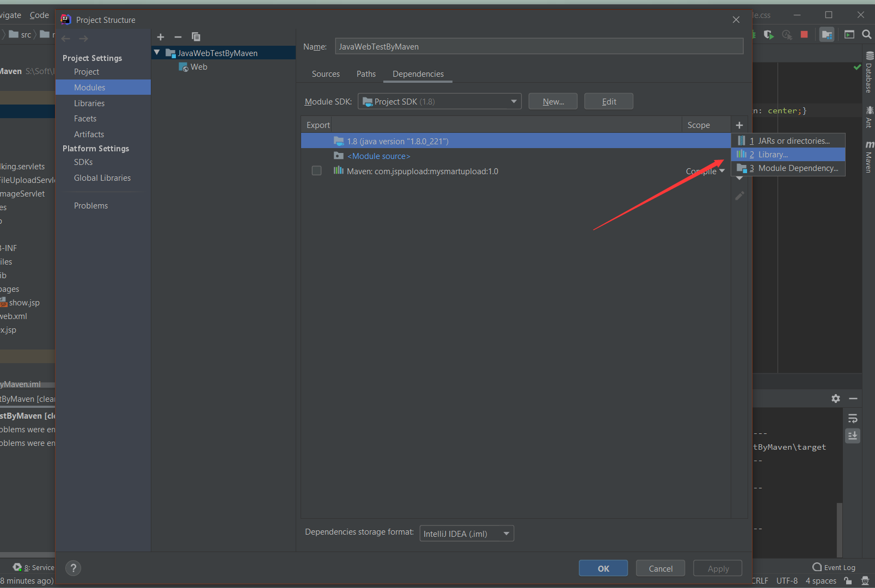Open the Maven tool window
The image size is (875, 588).
click(x=869, y=157)
